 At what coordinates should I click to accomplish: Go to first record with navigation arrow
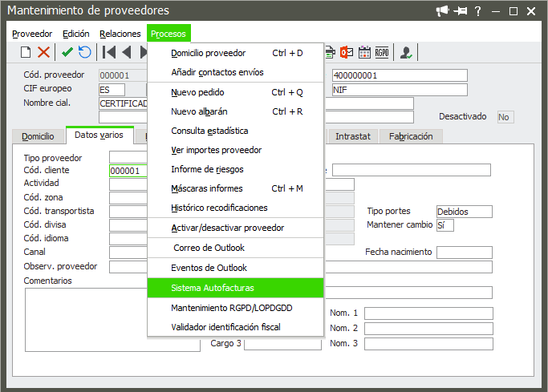[x=109, y=53]
